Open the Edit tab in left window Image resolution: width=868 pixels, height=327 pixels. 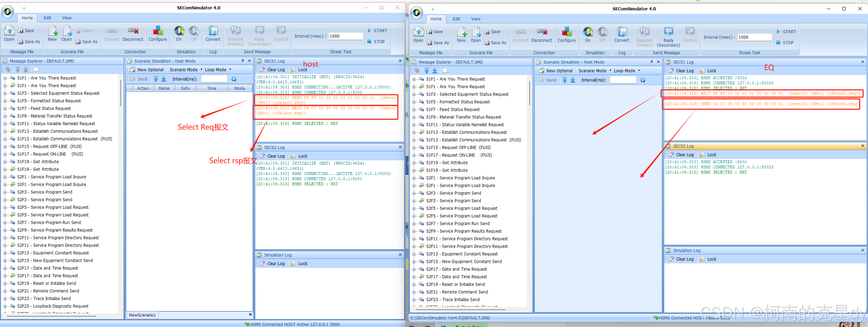(x=47, y=18)
